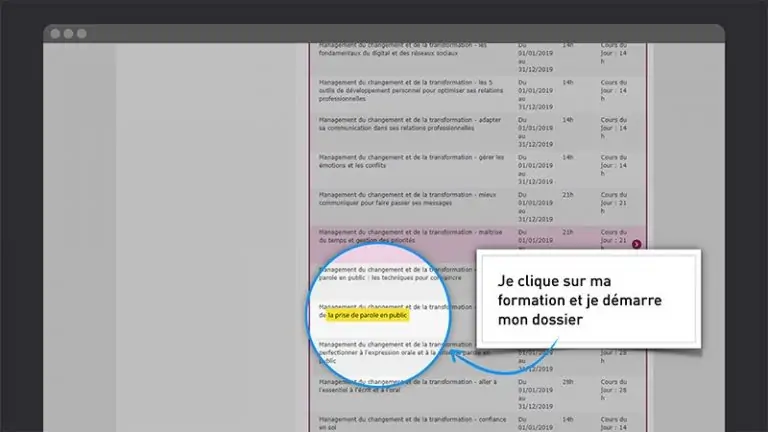The width and height of the screenshot is (768, 432).
Task: Select the course 'maîtrise du temps et gestion des priorités'
Action: click(410, 236)
